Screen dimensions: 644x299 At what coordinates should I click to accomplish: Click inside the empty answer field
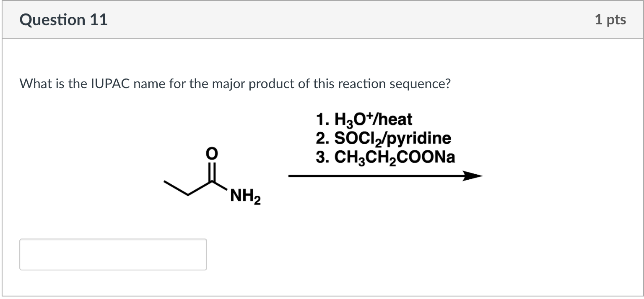[x=113, y=254]
